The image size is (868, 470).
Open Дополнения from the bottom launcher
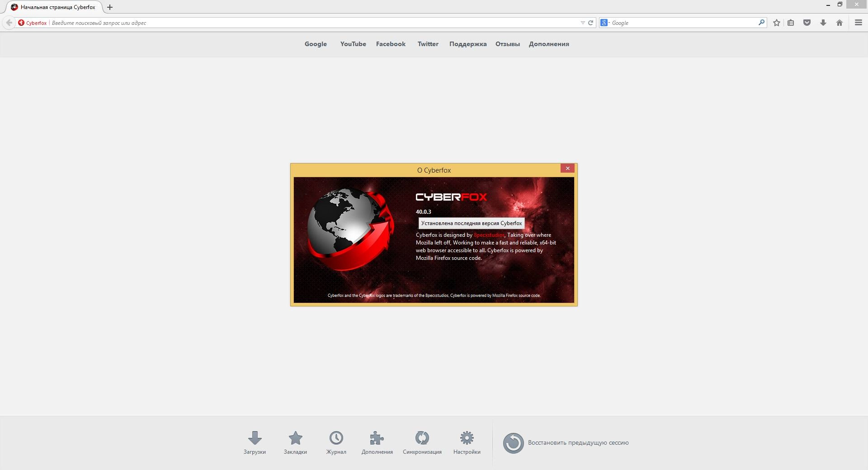[x=377, y=442]
